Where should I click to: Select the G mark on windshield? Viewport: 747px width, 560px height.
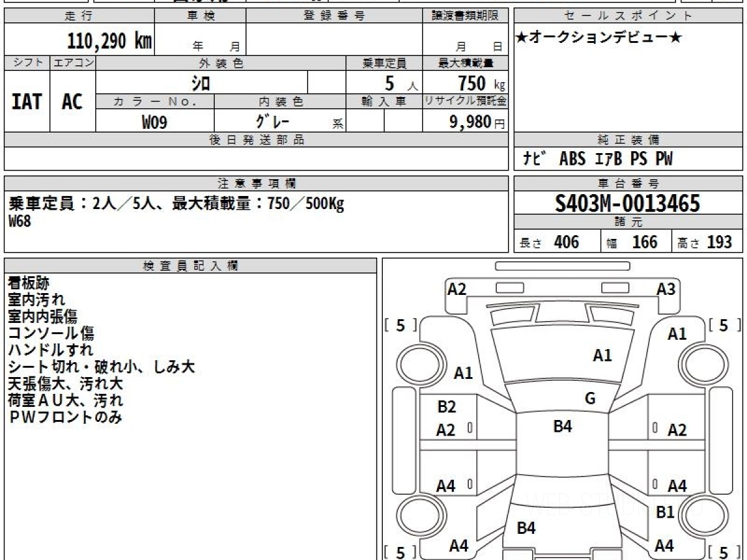(590, 399)
